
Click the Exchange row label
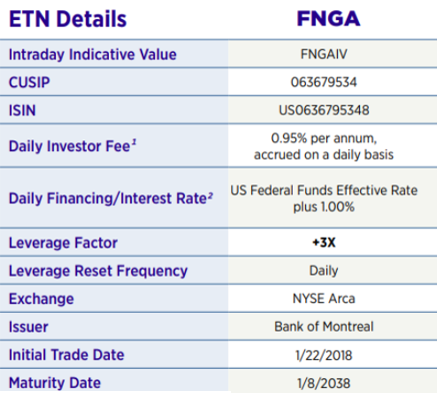(x=41, y=299)
